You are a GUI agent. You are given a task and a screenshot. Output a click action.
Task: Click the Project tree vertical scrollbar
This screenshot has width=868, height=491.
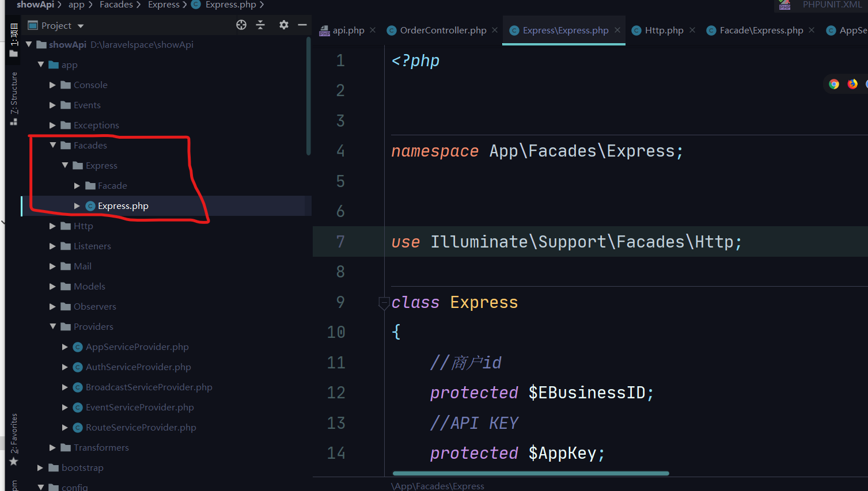click(x=309, y=96)
